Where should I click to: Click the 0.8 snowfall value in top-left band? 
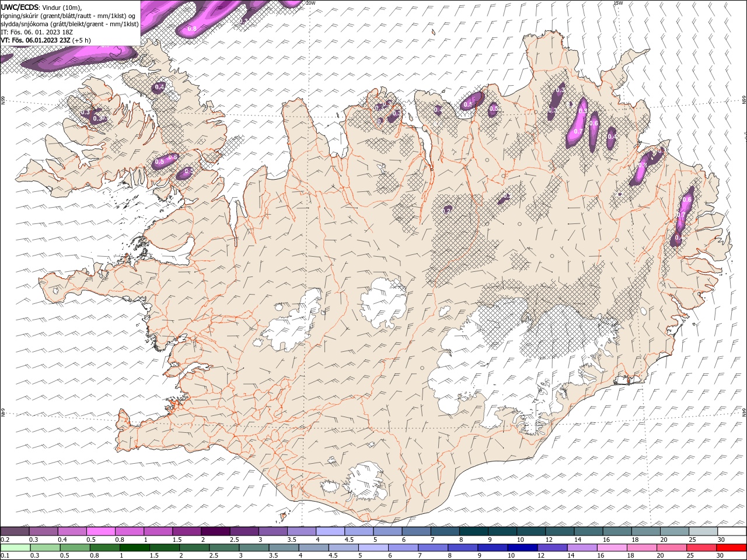click(x=192, y=28)
